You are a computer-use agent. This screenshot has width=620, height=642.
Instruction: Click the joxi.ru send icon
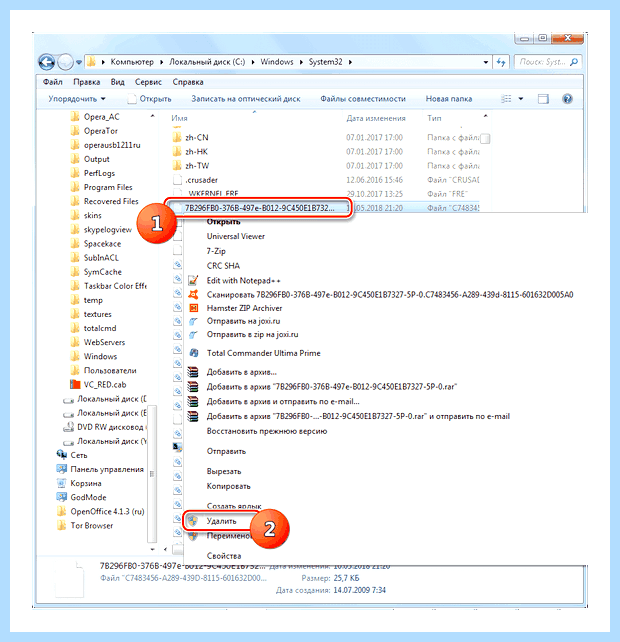pyautogui.click(x=193, y=321)
